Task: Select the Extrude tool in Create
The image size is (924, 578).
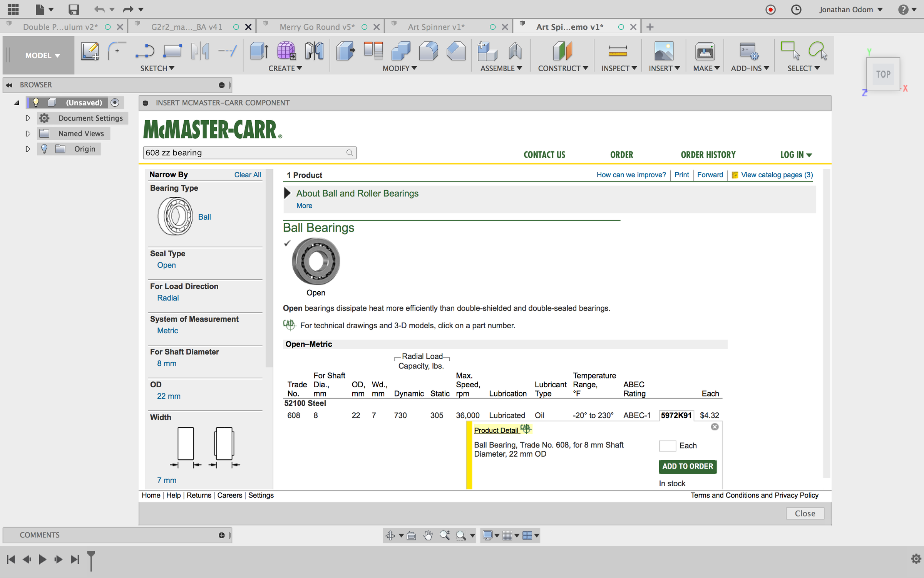Action: point(259,51)
